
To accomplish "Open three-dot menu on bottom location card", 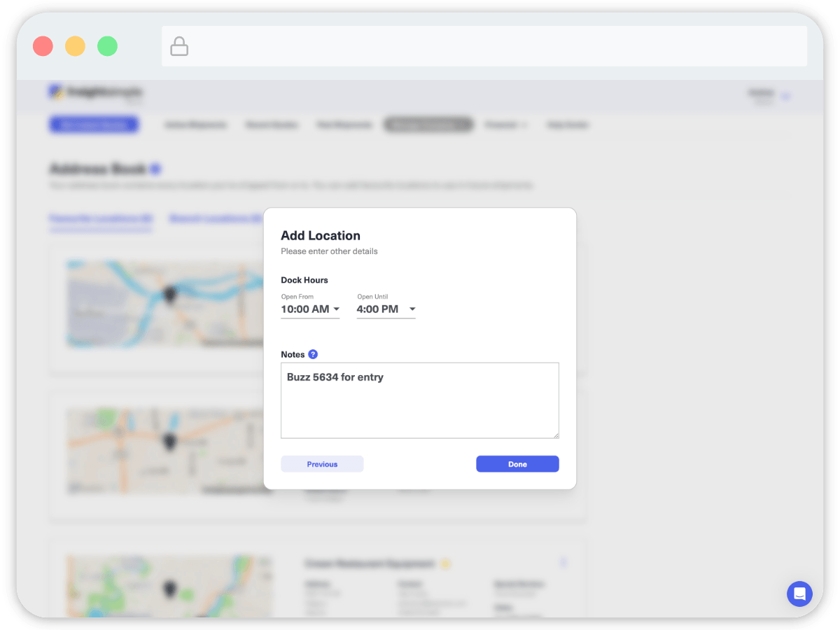I will 564,563.
